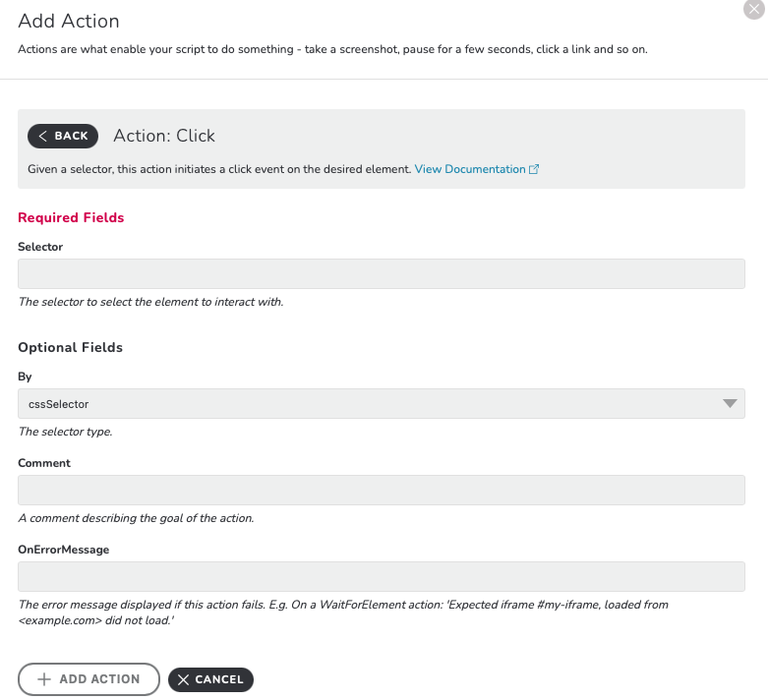This screenshot has height=700, width=768.
Task: Click the X icon inside CANCEL
Action: [x=183, y=680]
